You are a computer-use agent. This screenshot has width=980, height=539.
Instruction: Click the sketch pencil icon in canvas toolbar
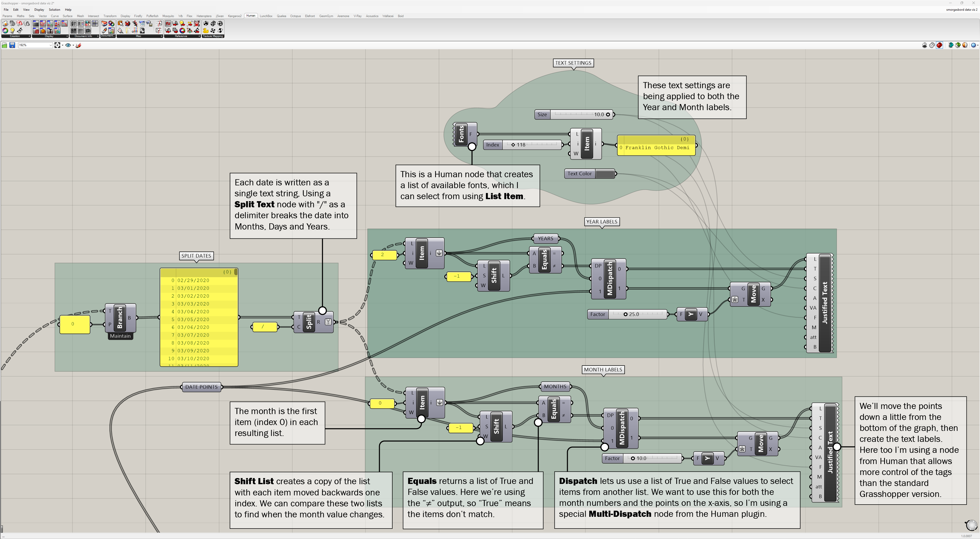pos(78,45)
